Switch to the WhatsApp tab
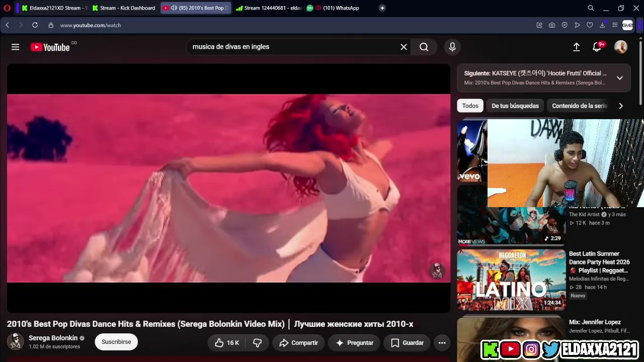This screenshot has height=362, width=644. (x=336, y=8)
